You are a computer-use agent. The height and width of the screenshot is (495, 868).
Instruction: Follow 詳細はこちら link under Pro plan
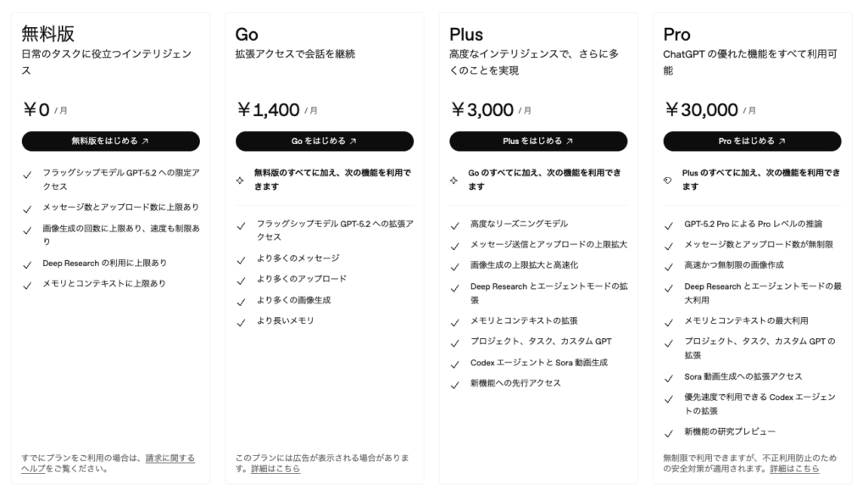click(794, 469)
